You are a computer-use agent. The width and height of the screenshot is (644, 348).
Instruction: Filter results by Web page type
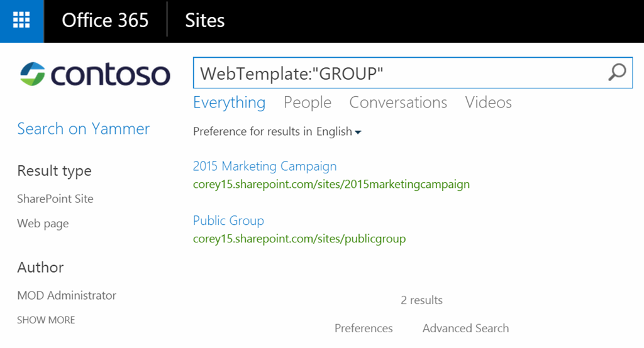click(x=43, y=224)
